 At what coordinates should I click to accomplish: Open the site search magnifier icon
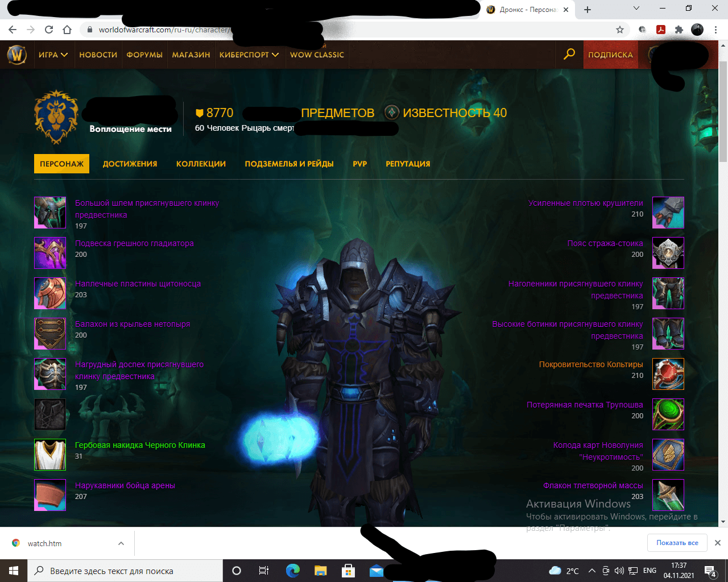click(x=569, y=55)
